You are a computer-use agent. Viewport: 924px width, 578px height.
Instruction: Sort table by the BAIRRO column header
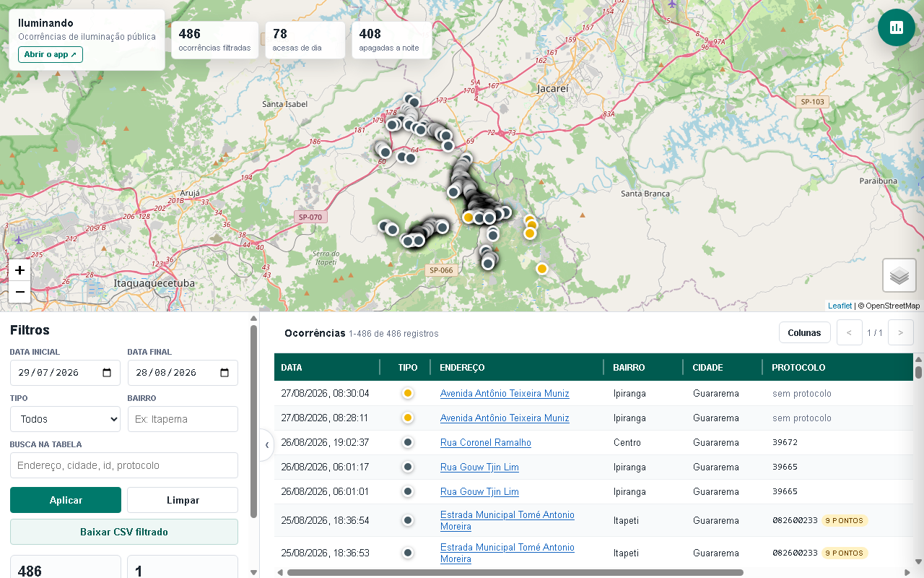click(x=643, y=367)
